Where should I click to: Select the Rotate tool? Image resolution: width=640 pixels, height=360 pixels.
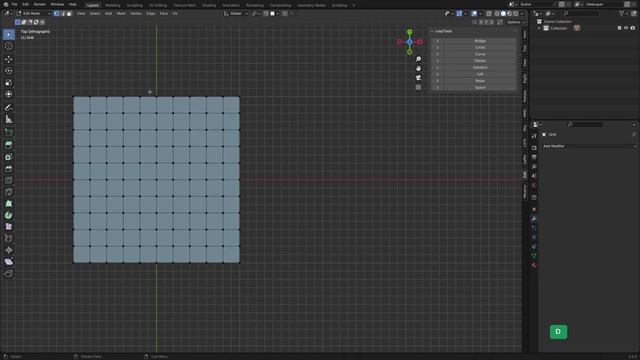[x=9, y=71]
